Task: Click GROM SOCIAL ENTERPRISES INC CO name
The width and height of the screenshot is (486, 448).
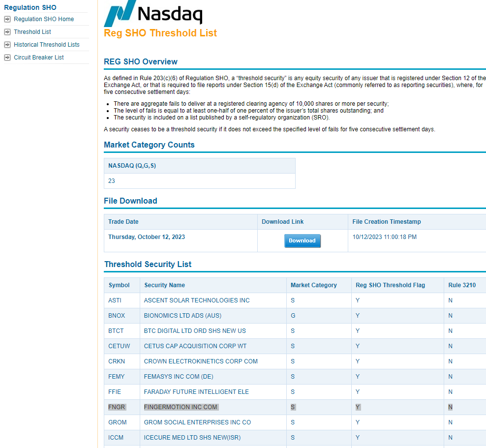Action: tap(197, 422)
